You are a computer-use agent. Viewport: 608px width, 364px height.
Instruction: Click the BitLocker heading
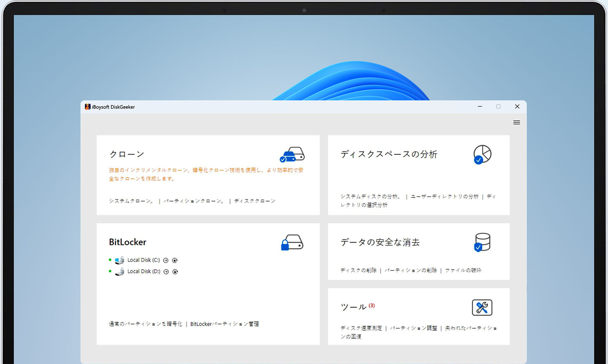127,242
